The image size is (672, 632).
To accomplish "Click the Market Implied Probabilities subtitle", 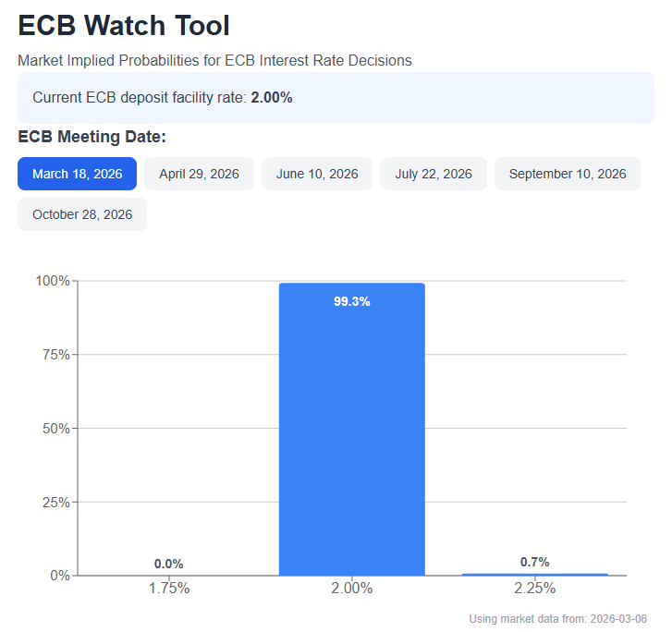I will (x=214, y=61).
